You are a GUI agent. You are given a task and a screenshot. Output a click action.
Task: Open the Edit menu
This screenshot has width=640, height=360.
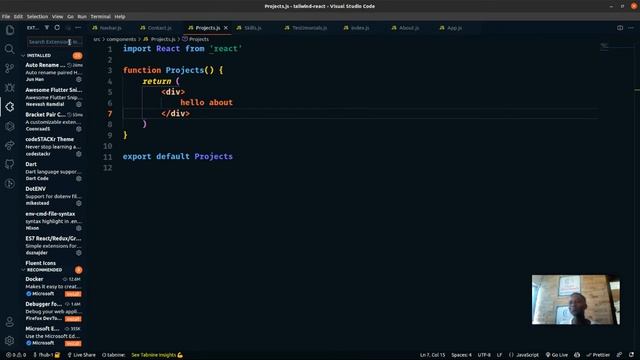(18, 16)
